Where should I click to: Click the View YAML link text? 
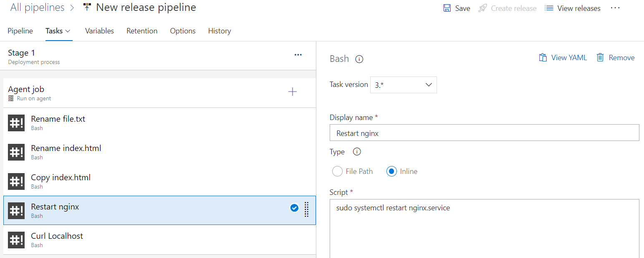[569, 58]
